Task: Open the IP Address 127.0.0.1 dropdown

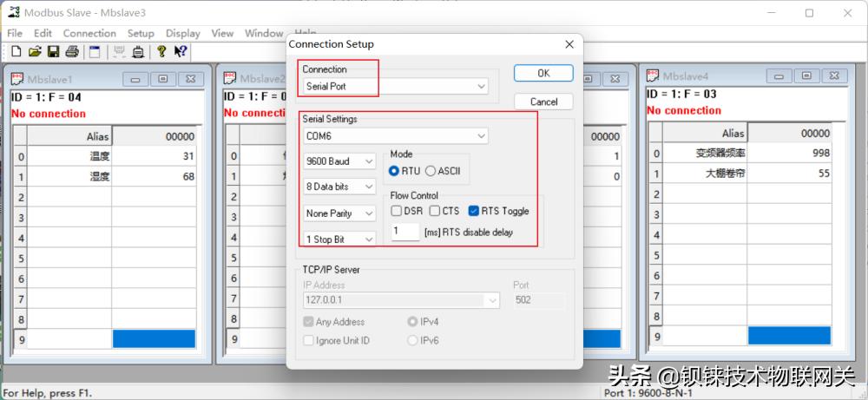Action: [x=401, y=300]
